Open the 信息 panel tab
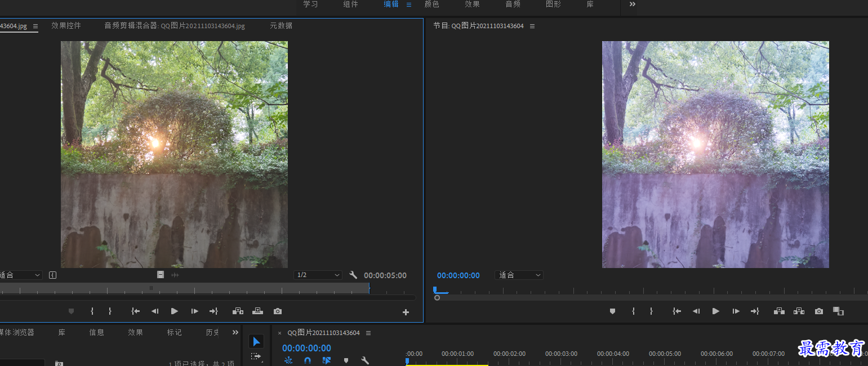 pyautogui.click(x=96, y=332)
